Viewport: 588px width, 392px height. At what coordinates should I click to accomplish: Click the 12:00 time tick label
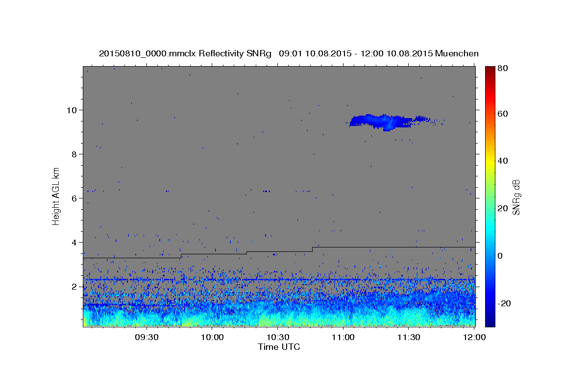(474, 338)
